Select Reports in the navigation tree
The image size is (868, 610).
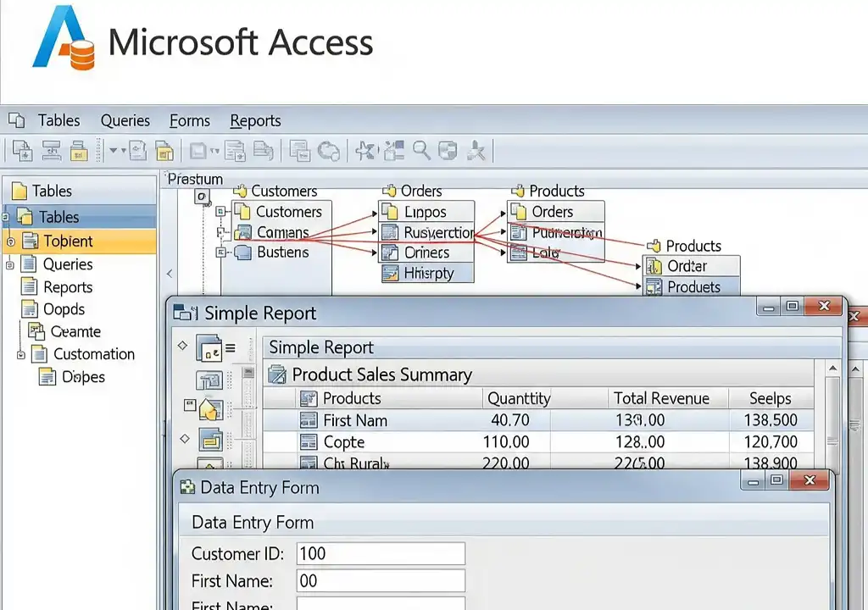pyautogui.click(x=68, y=287)
